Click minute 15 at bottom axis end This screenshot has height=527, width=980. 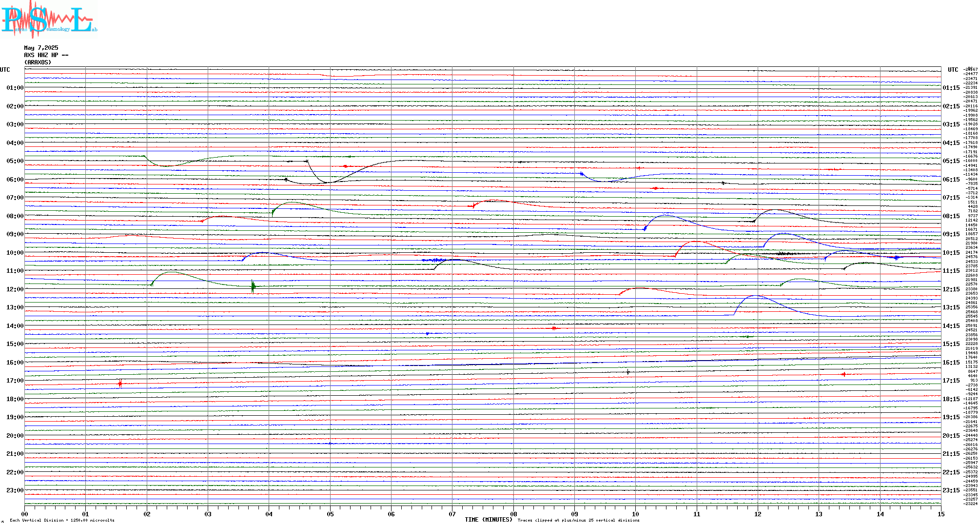point(941,514)
